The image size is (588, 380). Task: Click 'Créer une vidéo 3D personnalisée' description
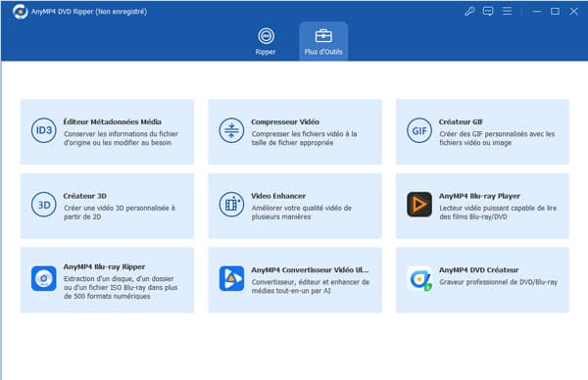pos(120,213)
